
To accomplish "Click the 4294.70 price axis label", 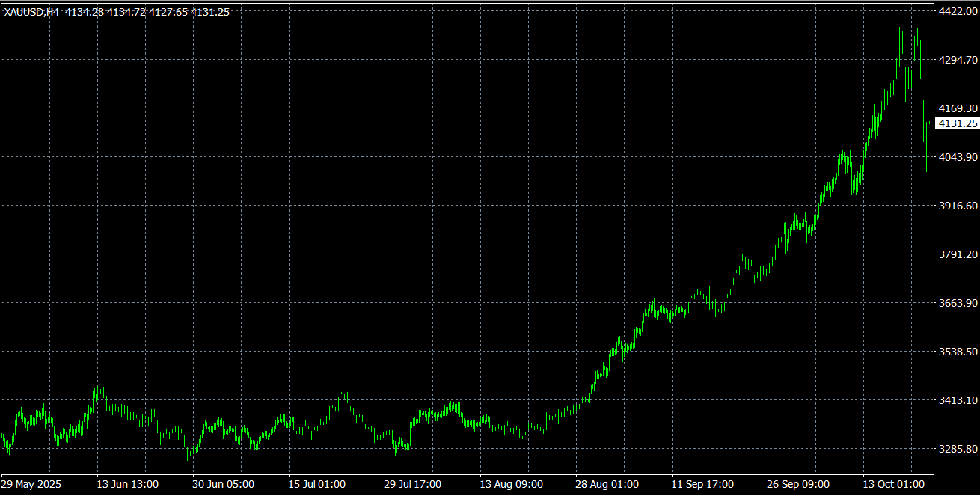I will tap(958, 60).
